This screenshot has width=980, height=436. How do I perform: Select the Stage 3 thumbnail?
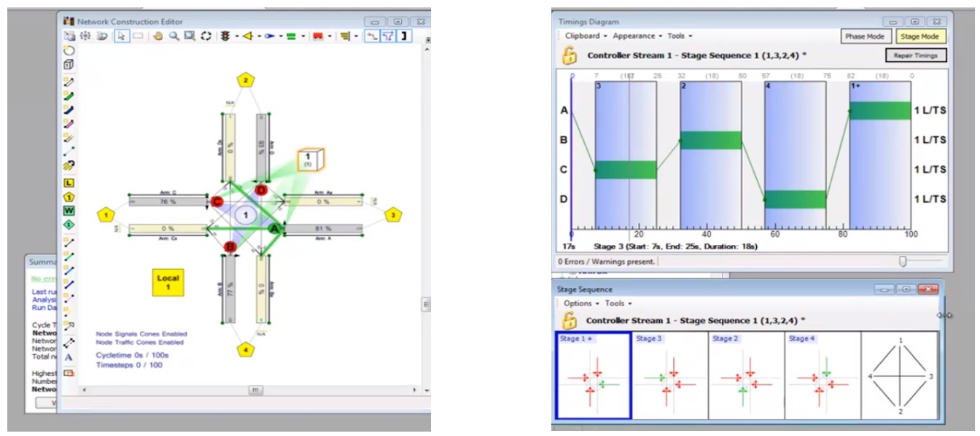[669, 376]
